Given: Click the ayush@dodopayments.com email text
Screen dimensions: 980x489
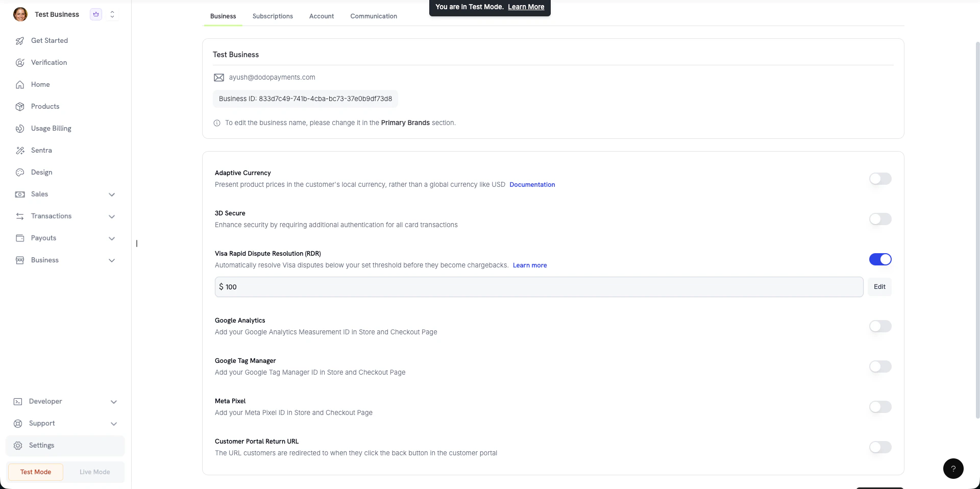Looking at the screenshot, I should (272, 78).
